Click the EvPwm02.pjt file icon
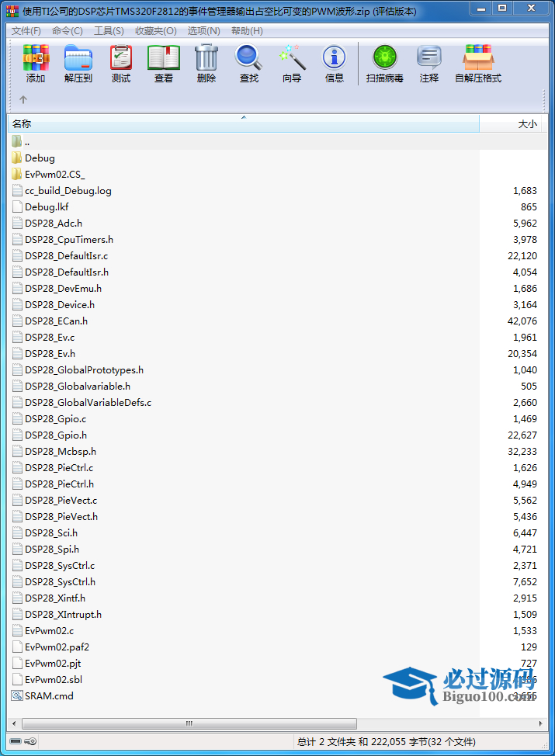 [x=17, y=664]
